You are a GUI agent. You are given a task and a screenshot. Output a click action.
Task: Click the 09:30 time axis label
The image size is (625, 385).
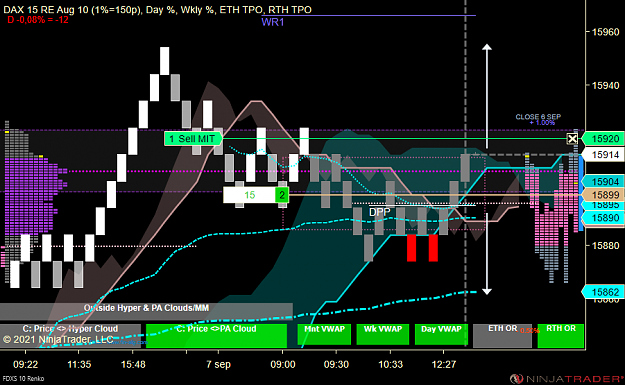click(x=336, y=364)
